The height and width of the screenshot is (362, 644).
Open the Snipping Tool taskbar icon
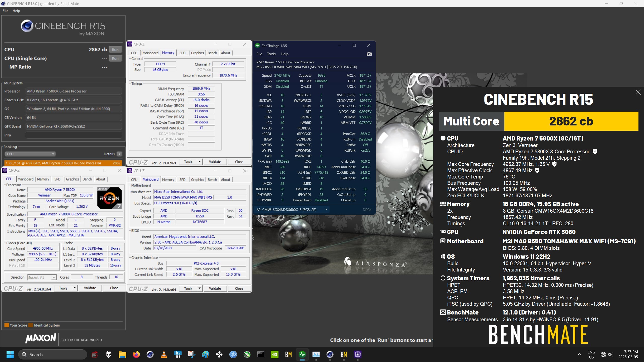(191, 354)
